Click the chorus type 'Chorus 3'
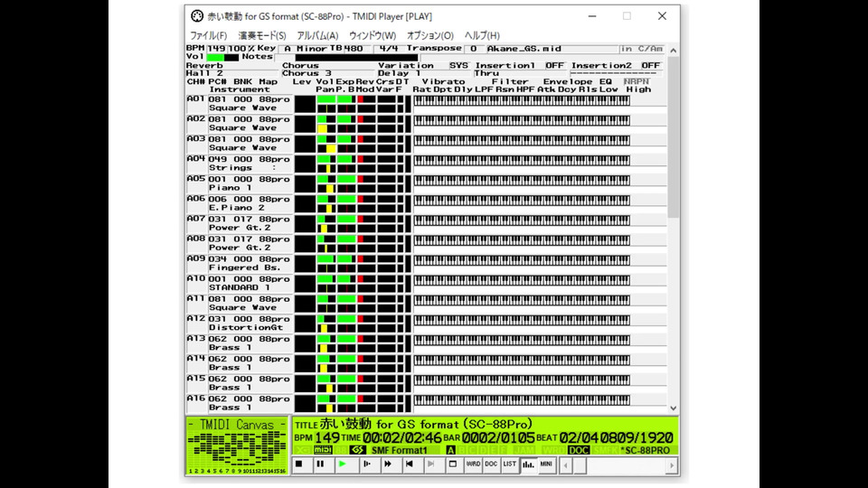Screen dimensions: 868x488 pyautogui.click(x=307, y=73)
